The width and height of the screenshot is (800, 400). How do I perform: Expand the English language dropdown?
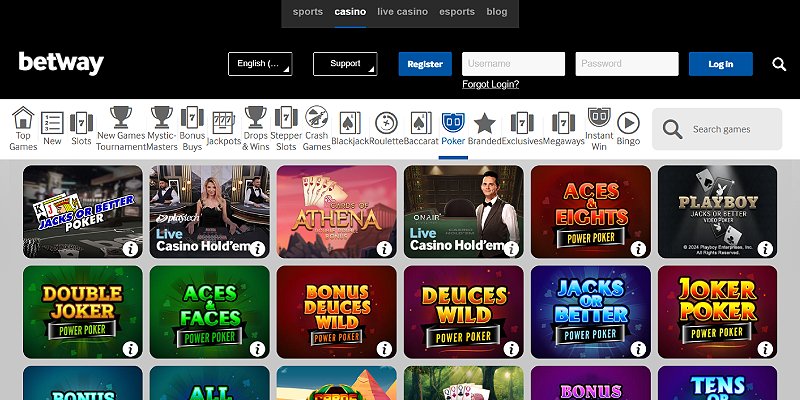tap(260, 64)
